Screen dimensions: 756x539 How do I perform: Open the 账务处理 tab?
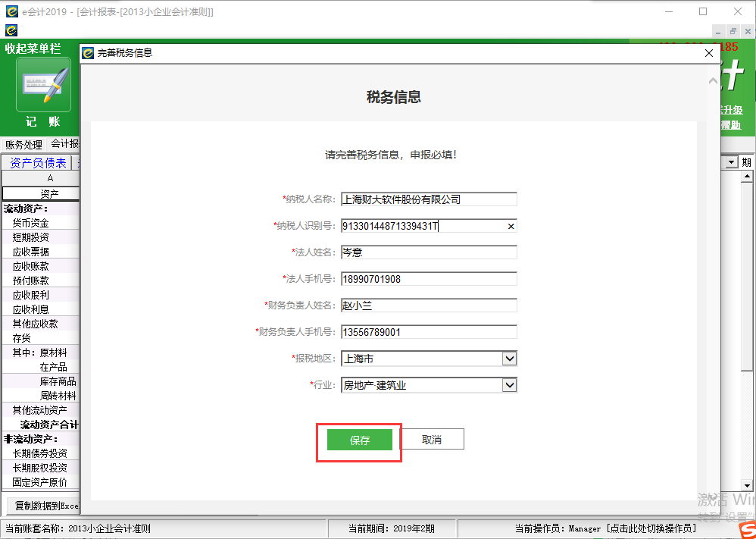tap(23, 144)
